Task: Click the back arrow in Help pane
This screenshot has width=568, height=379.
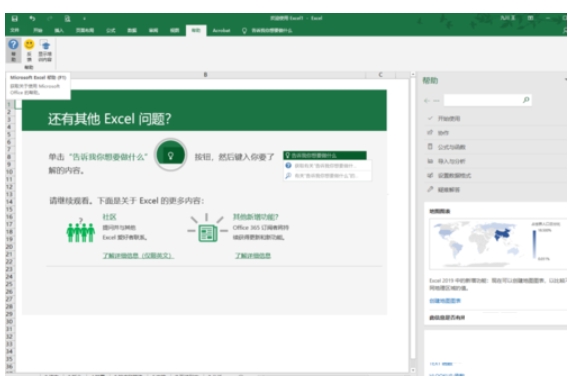Action: (427, 101)
